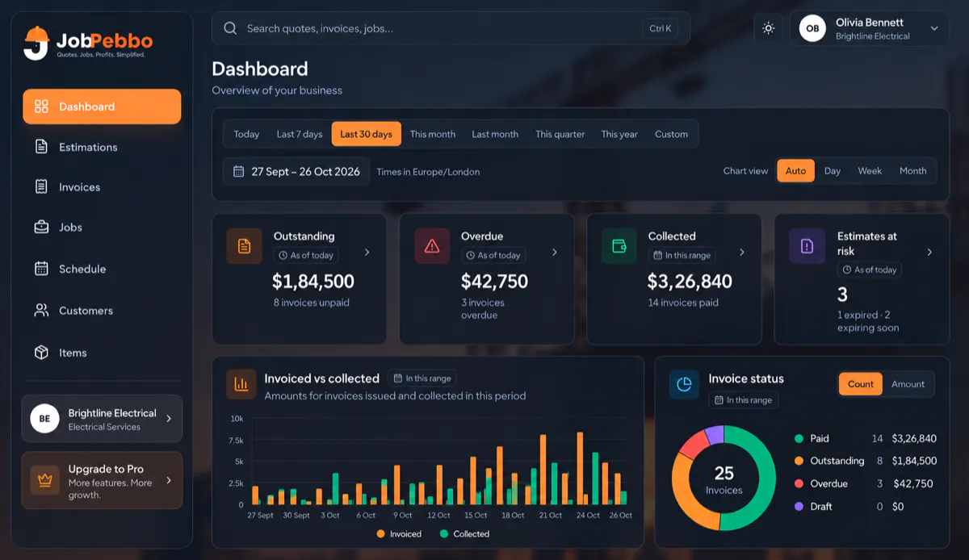Open the Schedule section
Image resolution: width=969 pixels, height=560 pixels.
[x=102, y=269]
